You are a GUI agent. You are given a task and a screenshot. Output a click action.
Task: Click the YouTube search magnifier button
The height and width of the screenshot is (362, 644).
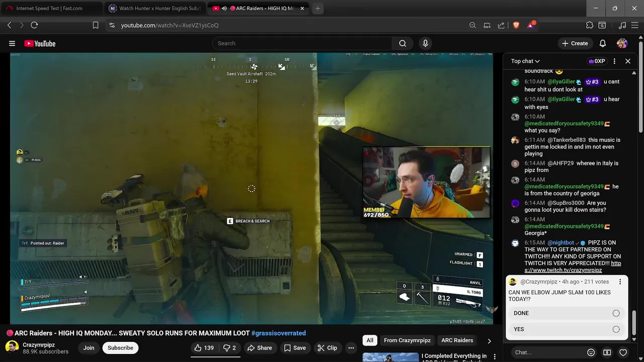403,43
